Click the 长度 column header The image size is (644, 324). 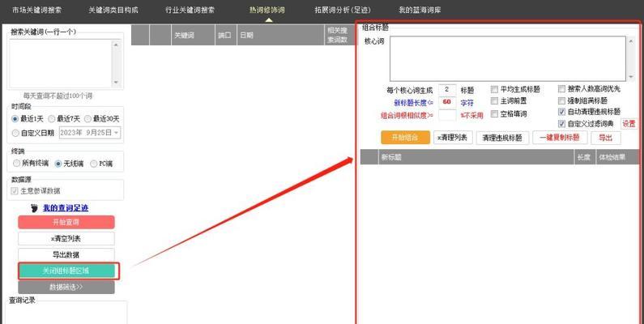point(585,157)
